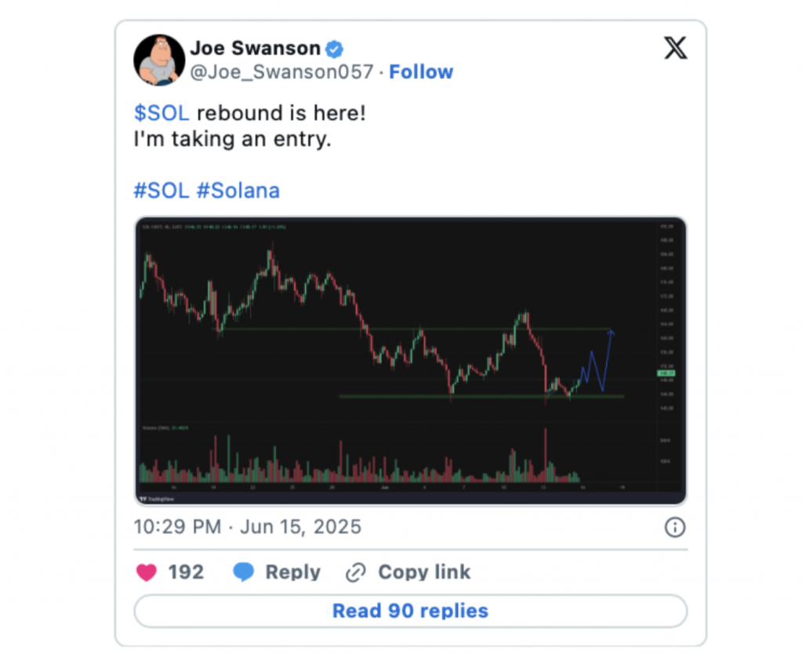Like the tweet with the heart icon
The image size is (803, 672).
[x=147, y=572]
